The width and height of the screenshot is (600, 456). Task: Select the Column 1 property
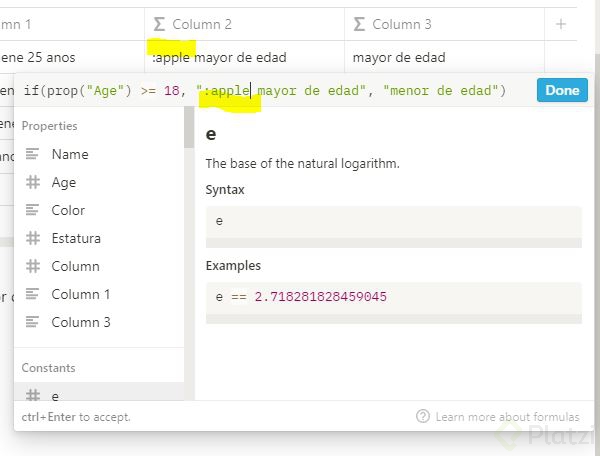pyautogui.click(x=99, y=294)
